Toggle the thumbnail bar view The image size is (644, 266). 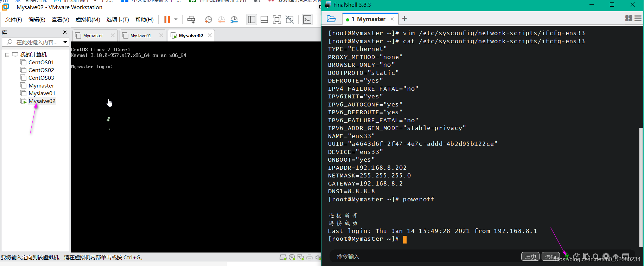tap(264, 20)
